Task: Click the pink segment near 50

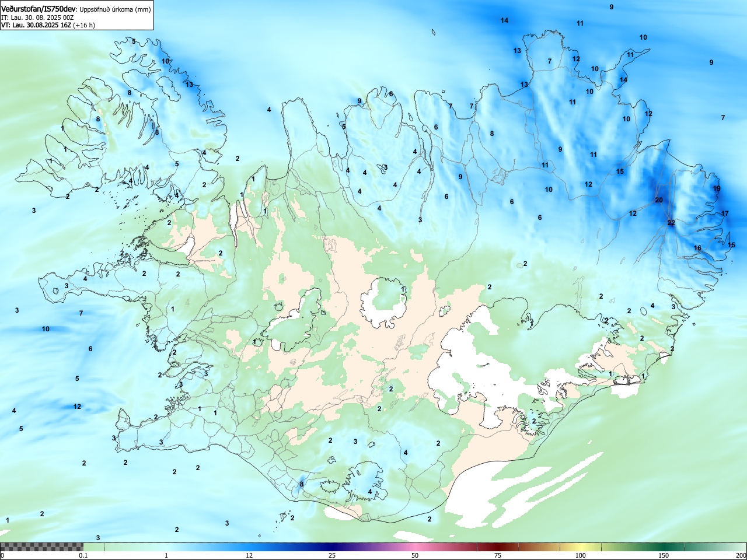Action: point(415,547)
